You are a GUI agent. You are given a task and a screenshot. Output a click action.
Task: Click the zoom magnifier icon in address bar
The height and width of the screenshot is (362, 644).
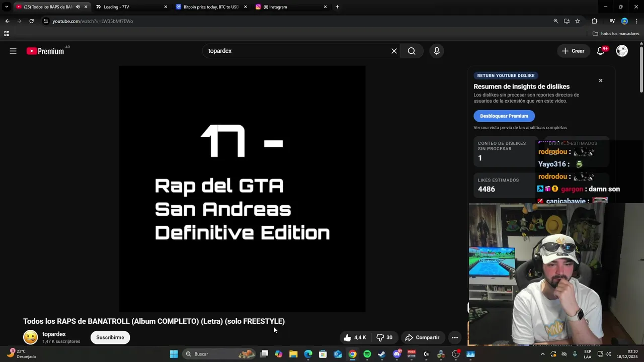[556, 21]
